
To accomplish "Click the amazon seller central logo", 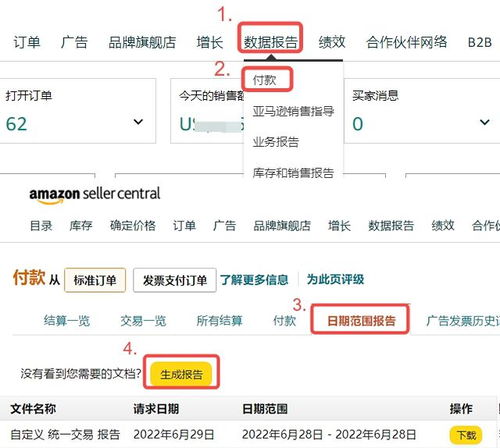I will pos(95,195).
